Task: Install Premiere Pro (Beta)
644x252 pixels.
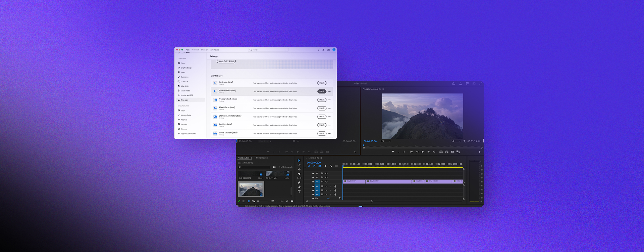Action: pos(322,91)
